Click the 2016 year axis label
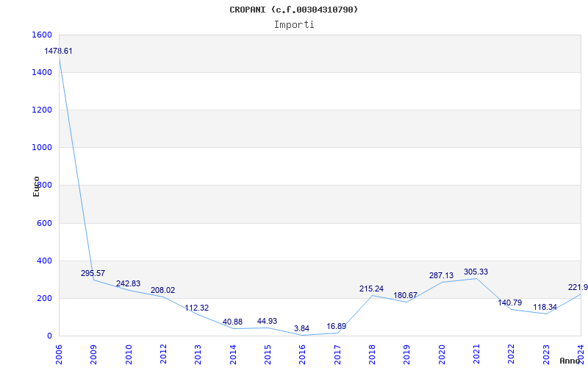The width and height of the screenshot is (588, 368). tap(303, 355)
